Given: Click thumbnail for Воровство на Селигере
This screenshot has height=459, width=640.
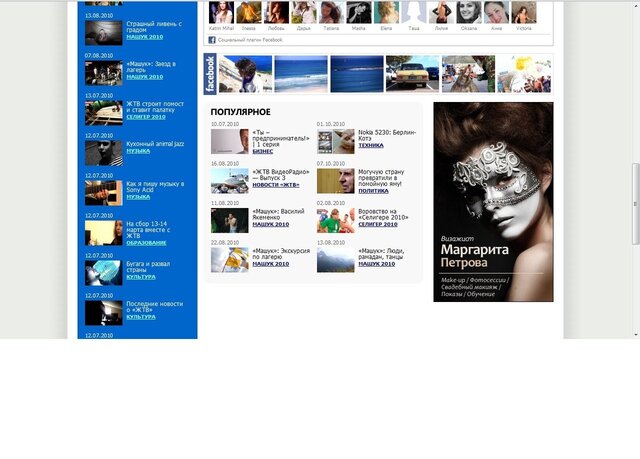Looking at the screenshot, I should 336,221.
